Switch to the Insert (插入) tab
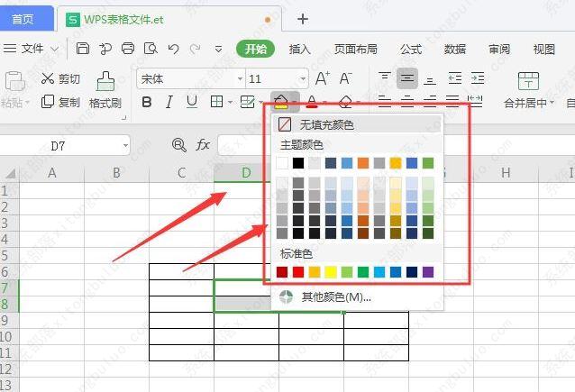The height and width of the screenshot is (392, 575). coord(300,49)
